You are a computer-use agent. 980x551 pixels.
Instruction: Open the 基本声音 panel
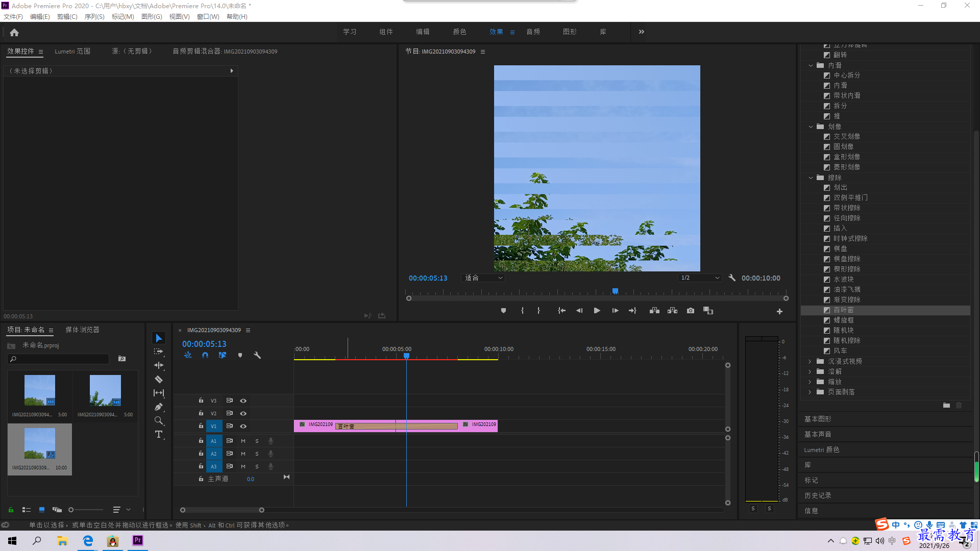(818, 434)
